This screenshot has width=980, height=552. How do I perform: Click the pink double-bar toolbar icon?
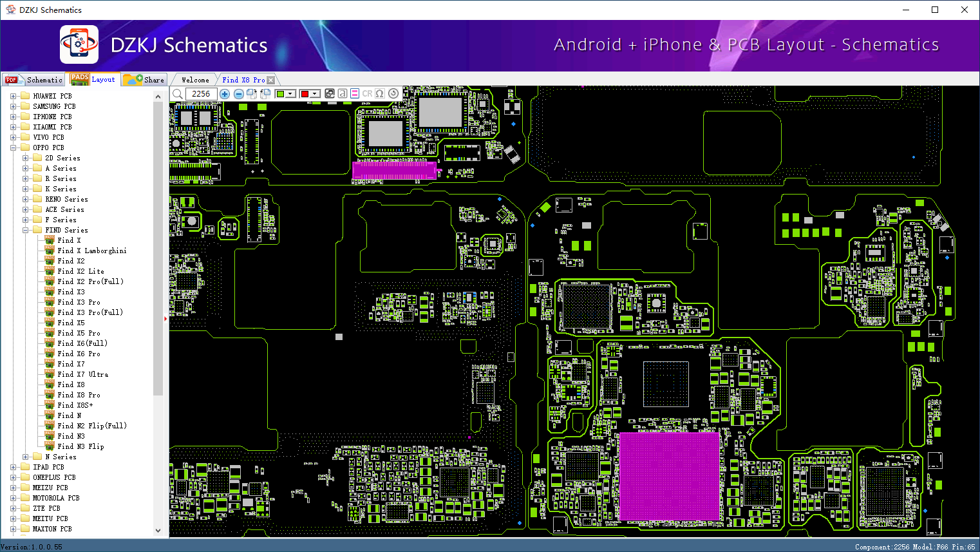tap(355, 93)
